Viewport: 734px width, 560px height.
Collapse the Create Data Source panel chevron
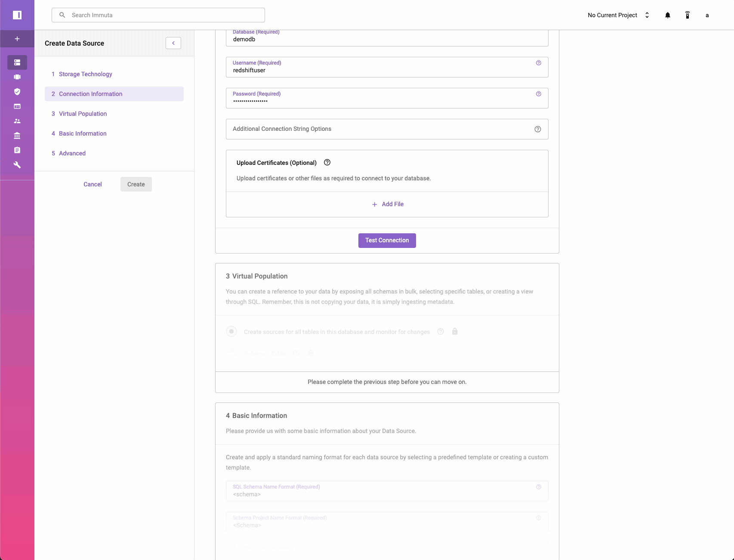coord(173,43)
